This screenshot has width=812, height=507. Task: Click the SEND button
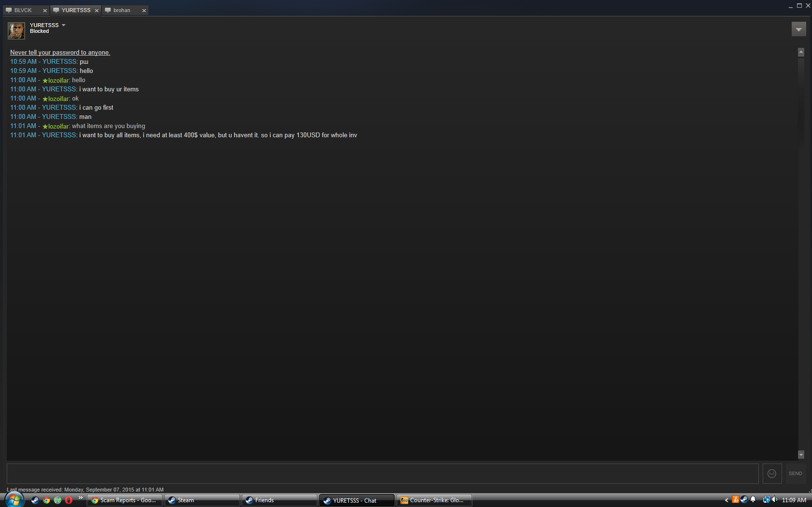[795, 474]
